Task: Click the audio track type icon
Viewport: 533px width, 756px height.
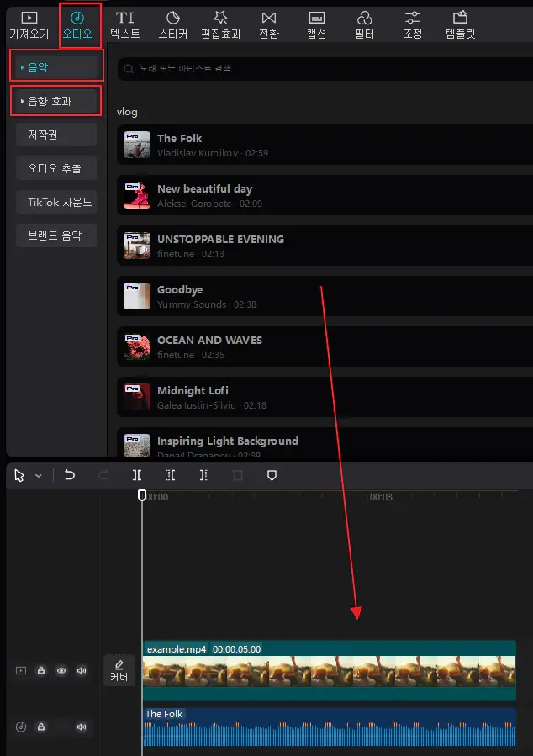Action: (x=21, y=727)
